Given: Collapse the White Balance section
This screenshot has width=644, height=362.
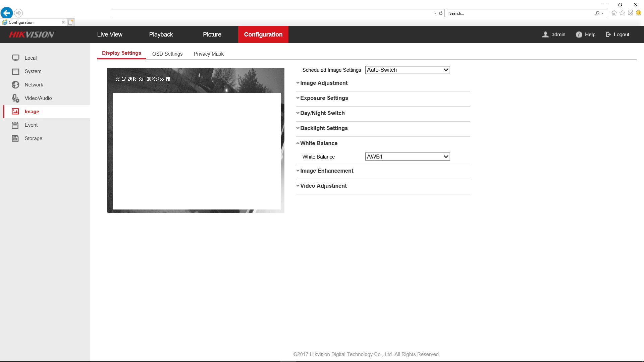Looking at the screenshot, I should pyautogui.click(x=318, y=143).
